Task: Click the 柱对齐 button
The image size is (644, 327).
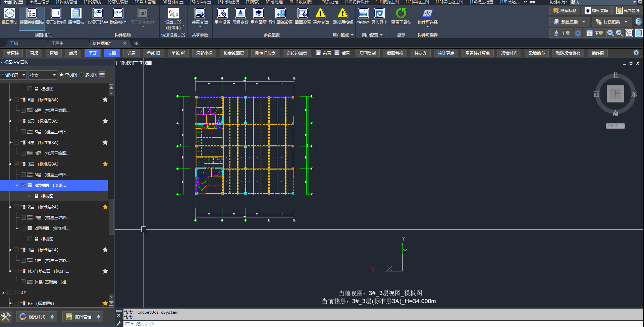Action: coord(420,53)
